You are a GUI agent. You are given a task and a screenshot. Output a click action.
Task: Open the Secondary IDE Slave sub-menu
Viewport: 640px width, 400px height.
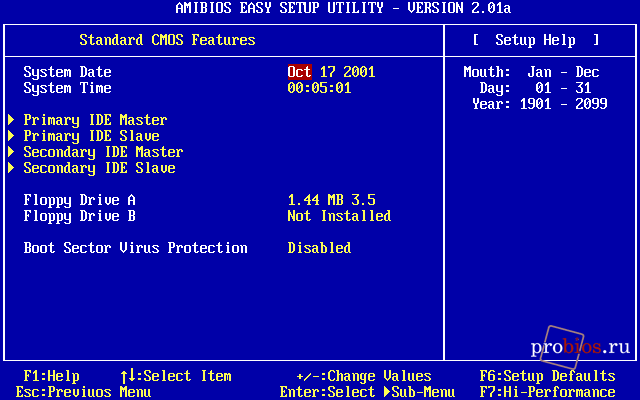(x=99, y=169)
